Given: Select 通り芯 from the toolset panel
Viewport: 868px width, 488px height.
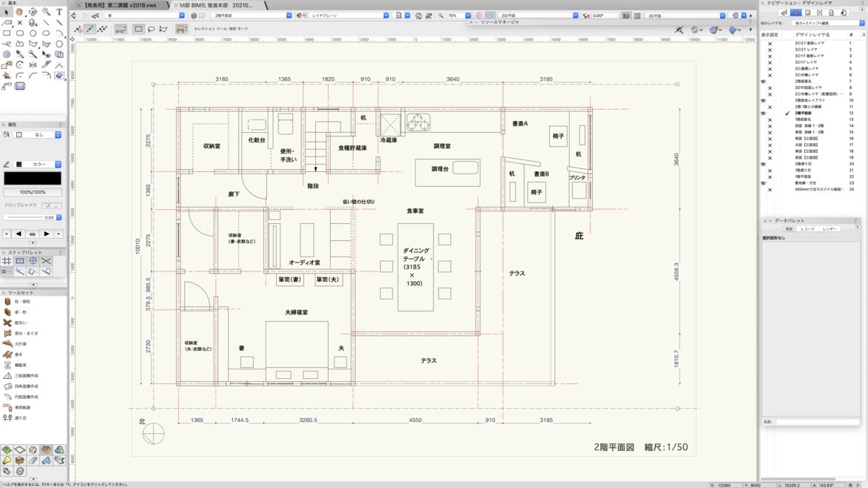Looking at the screenshot, I should (19, 418).
